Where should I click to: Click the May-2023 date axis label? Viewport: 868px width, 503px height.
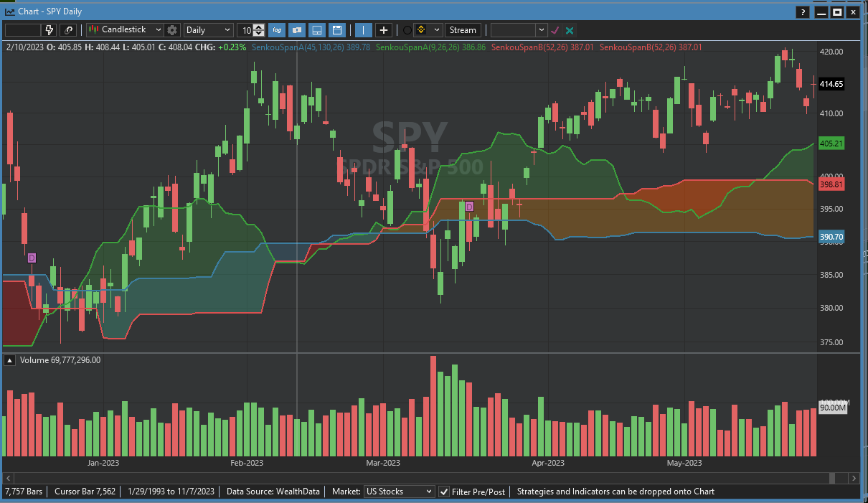[x=684, y=463]
